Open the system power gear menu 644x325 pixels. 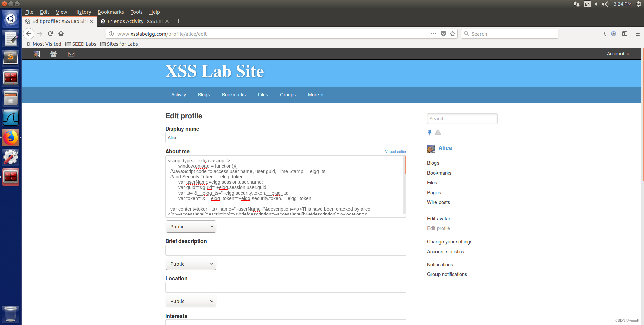pyautogui.click(x=638, y=4)
